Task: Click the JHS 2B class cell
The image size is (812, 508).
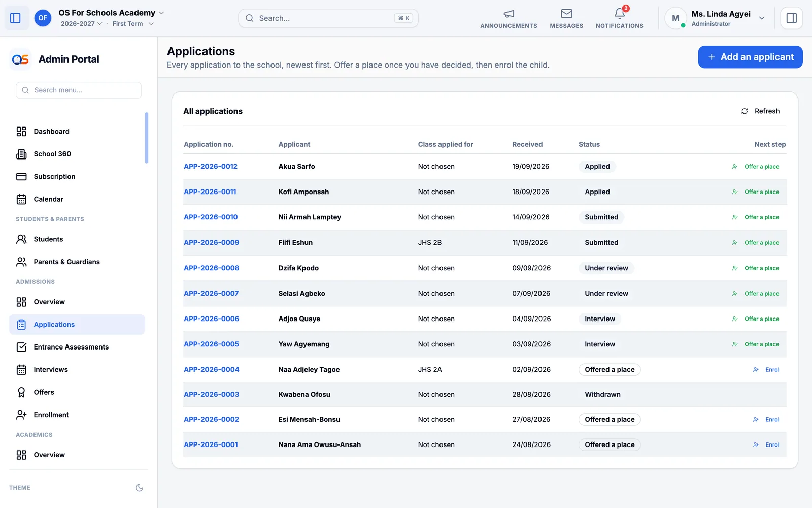Action: coord(429,243)
